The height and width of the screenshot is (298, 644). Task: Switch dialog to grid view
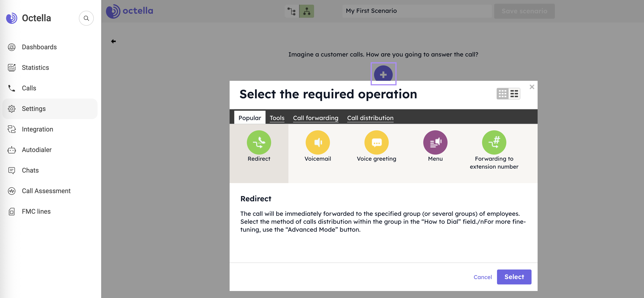[x=502, y=94]
